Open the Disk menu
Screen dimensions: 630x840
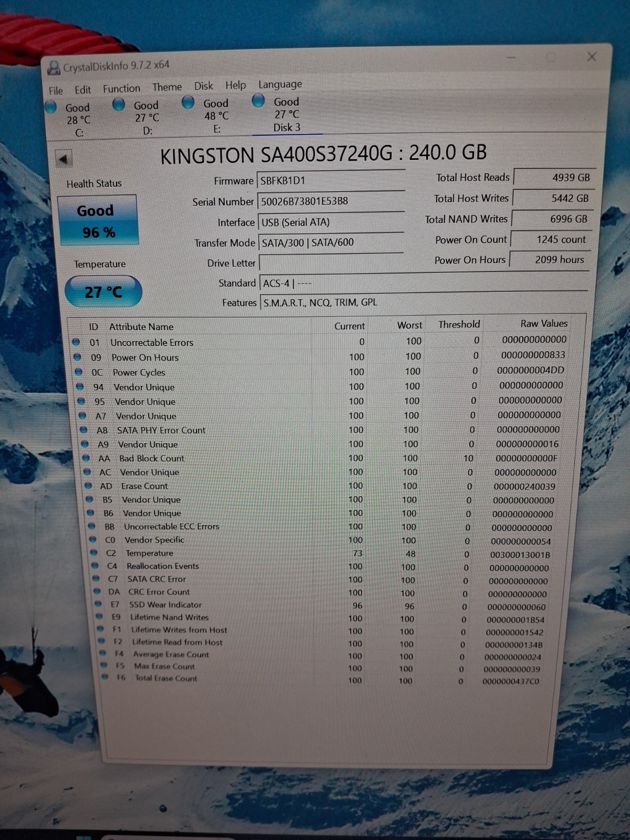pyautogui.click(x=204, y=86)
